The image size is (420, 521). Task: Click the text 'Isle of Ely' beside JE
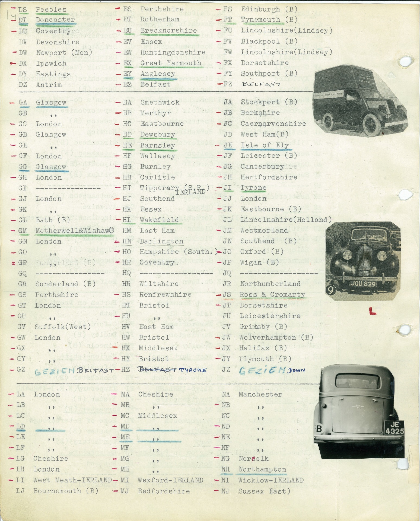pyautogui.click(x=265, y=145)
